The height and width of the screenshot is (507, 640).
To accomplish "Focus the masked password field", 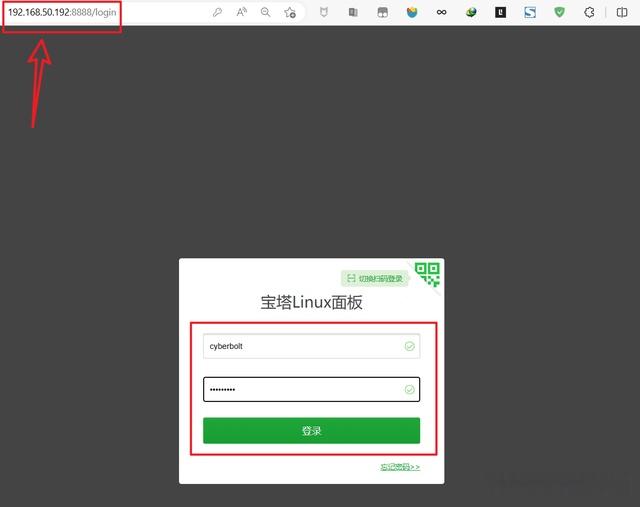I will (x=311, y=389).
